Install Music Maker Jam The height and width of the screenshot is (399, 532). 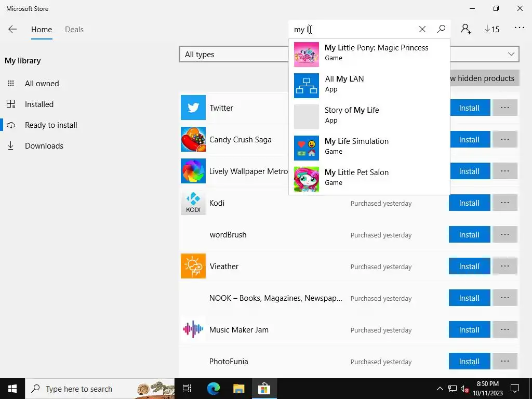pos(470,329)
